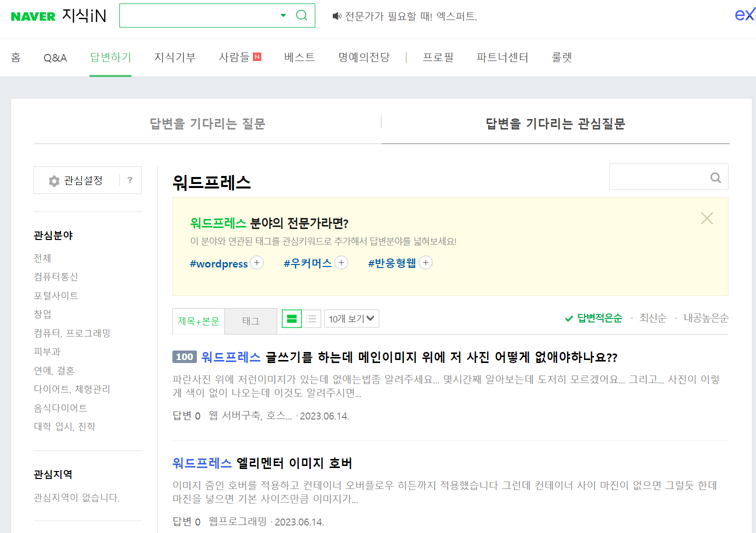Sort by 내공높은순
Screen dimensions: 756x533
coord(706,318)
